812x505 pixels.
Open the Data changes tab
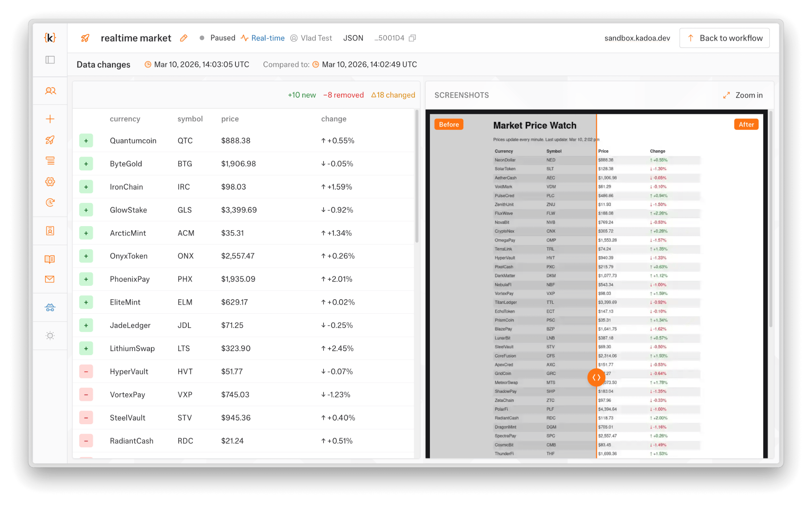(104, 64)
